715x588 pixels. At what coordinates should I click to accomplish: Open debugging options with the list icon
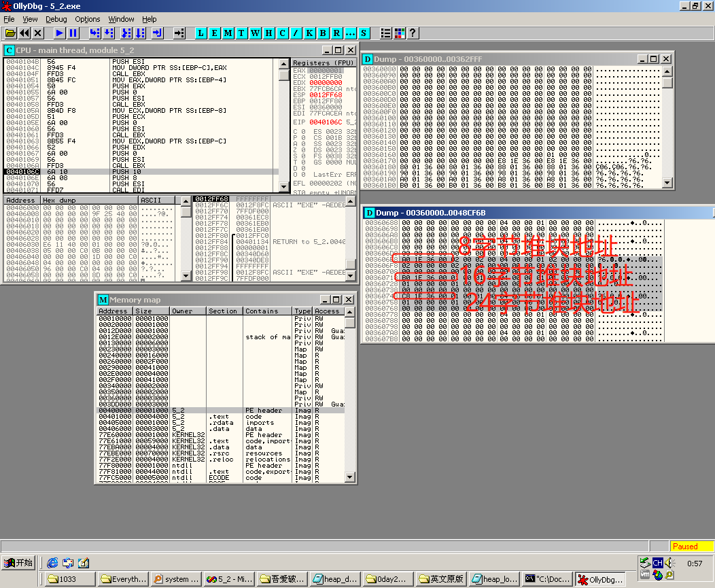386,33
